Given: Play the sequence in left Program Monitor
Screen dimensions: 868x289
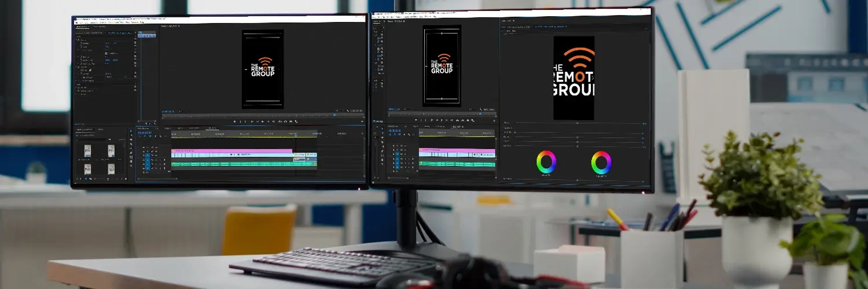Looking at the screenshot, I should click(x=263, y=121).
